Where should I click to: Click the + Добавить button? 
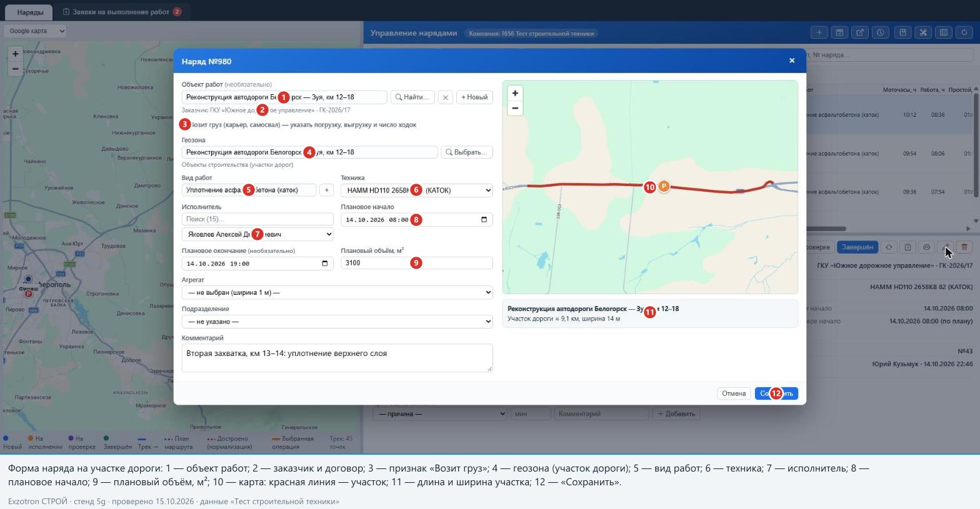click(676, 413)
